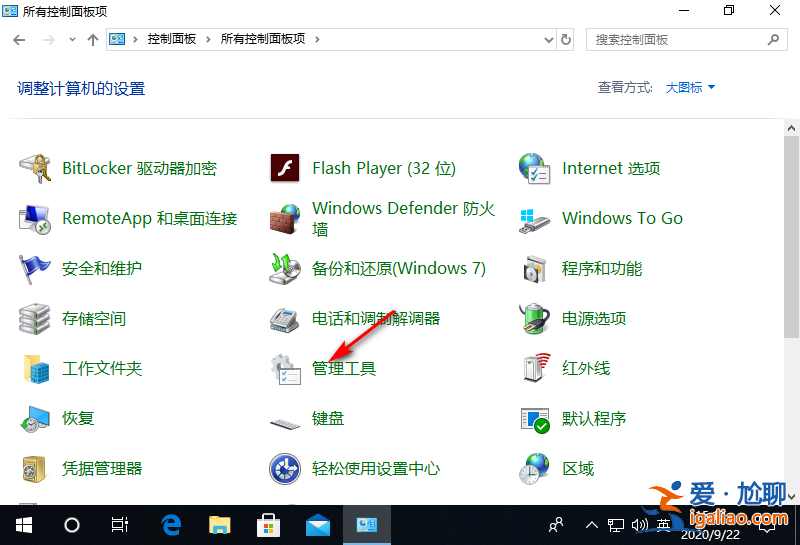Click the 所有控制面板项 breadcrumb segment
The image size is (800, 545).
(263, 39)
